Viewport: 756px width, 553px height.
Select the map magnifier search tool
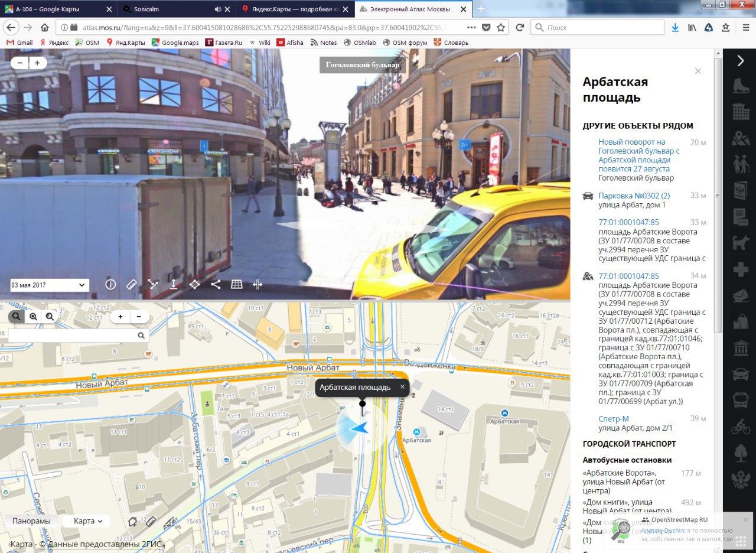(16, 317)
